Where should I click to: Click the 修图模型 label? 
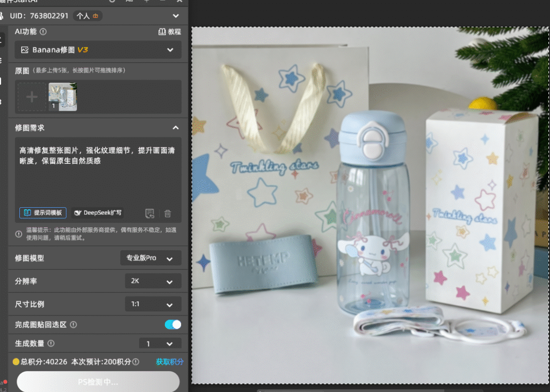[x=30, y=258]
